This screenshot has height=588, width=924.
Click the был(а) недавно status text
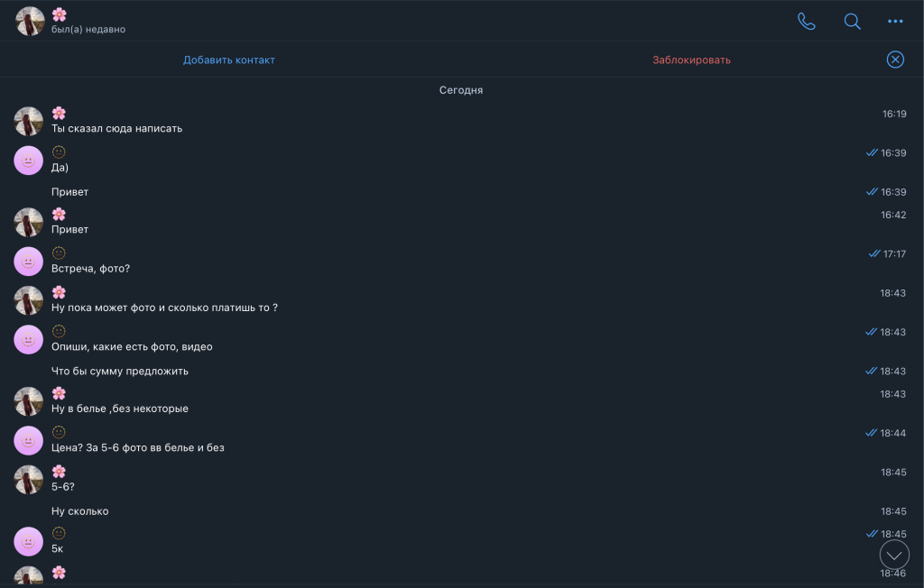[88, 30]
